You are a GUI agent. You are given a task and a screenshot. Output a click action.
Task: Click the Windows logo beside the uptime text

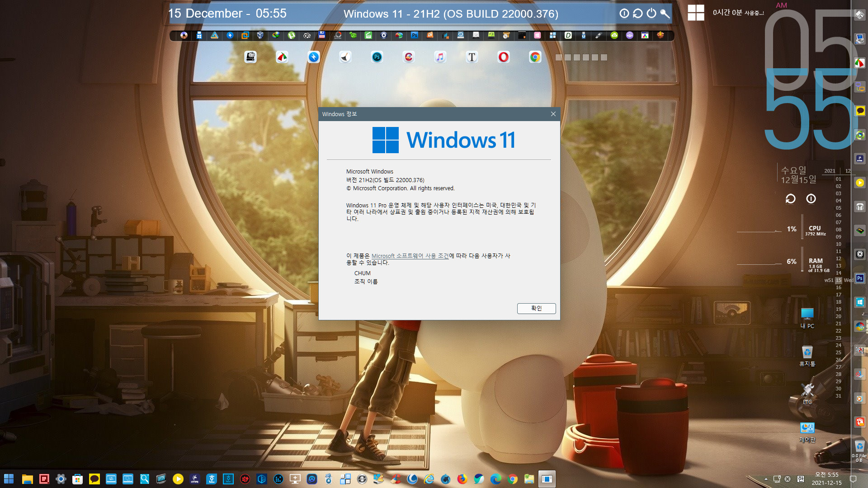click(x=696, y=13)
